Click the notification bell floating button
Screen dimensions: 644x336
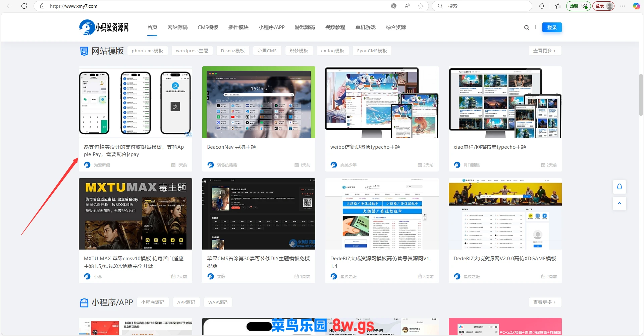(620, 187)
